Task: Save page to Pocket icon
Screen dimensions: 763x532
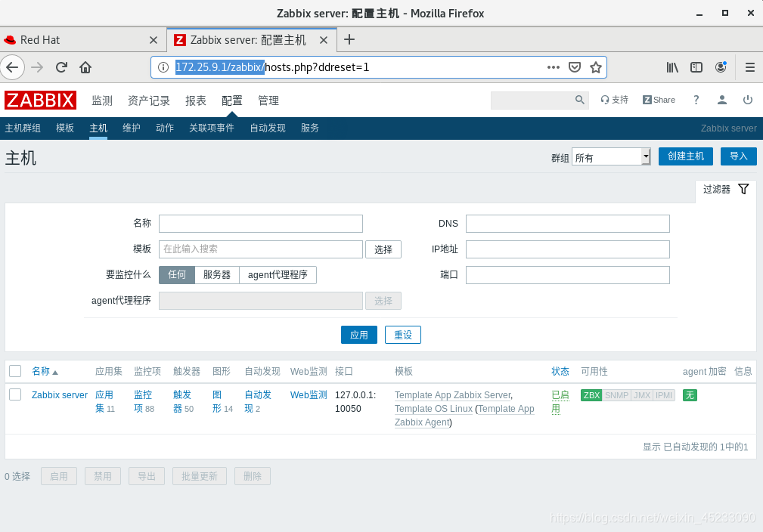Action: 575,67
